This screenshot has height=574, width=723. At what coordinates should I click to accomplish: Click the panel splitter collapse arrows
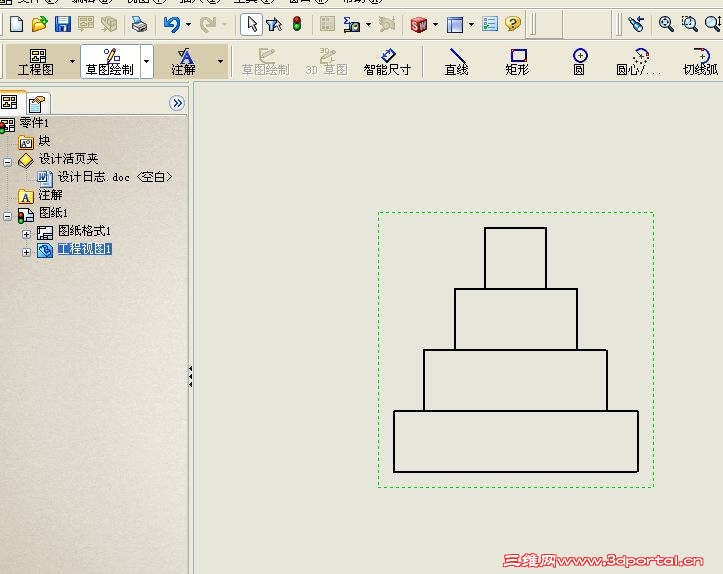coord(190,376)
